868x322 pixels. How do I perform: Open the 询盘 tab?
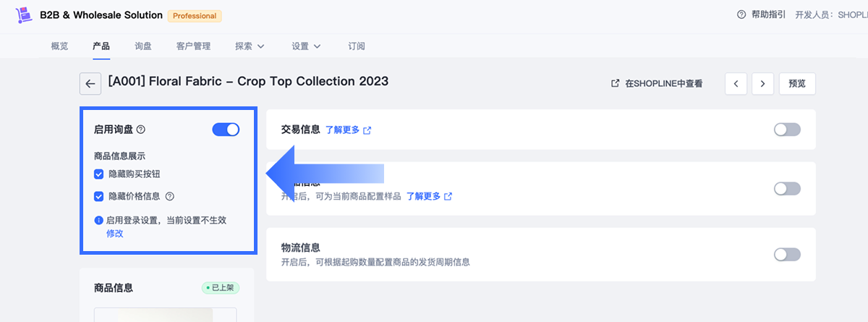point(143,46)
